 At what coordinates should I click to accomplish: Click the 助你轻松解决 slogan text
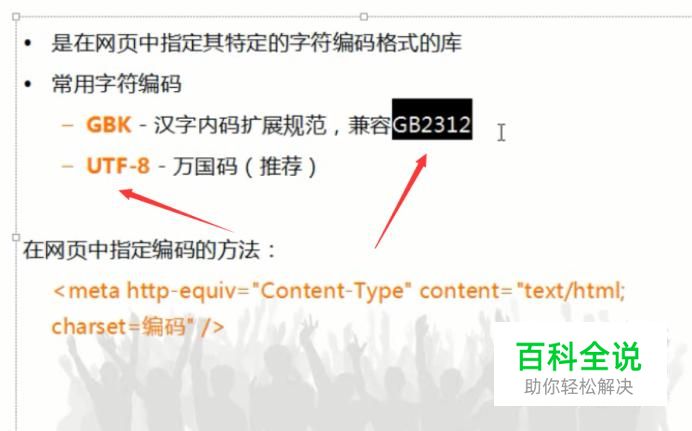click(579, 387)
